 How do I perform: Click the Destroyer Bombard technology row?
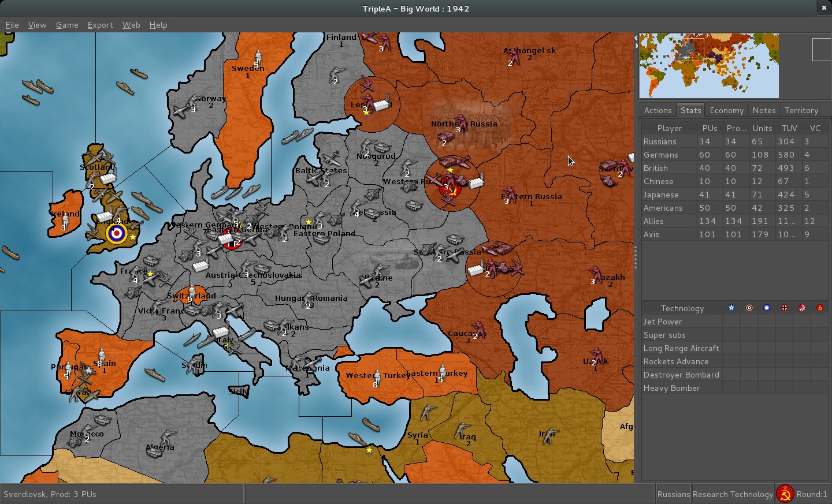pyautogui.click(x=735, y=375)
